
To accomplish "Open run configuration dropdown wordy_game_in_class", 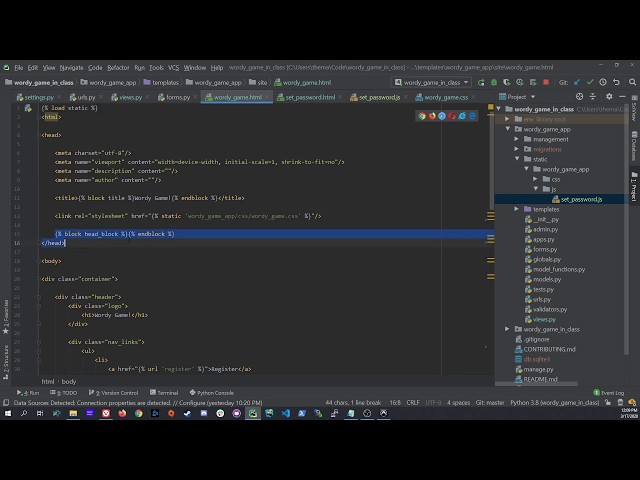I will (x=431, y=82).
